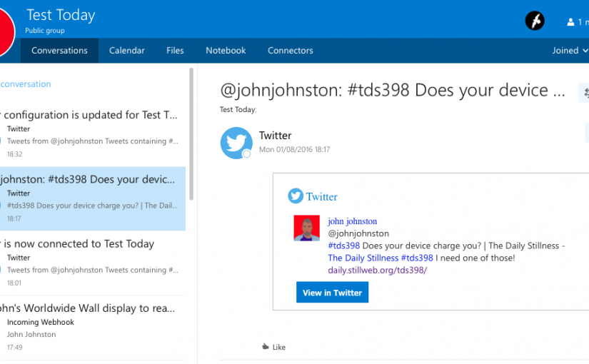589x364 pixels.
Task: Click the Twitter sender name in message header
Action: click(x=276, y=136)
